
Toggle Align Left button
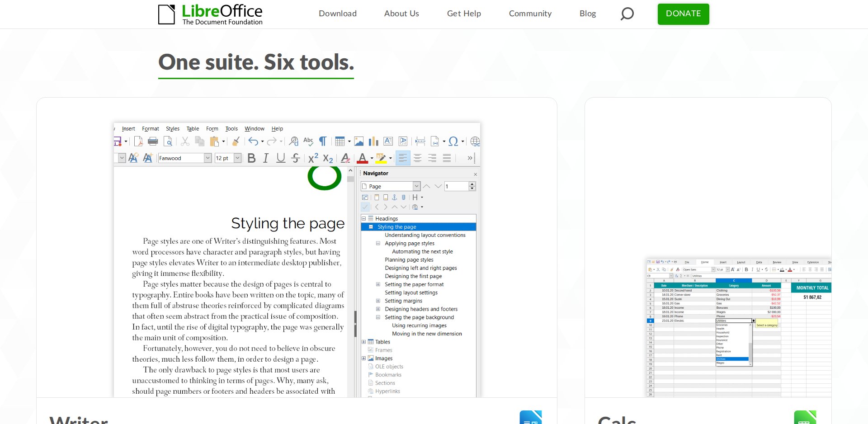tap(403, 158)
